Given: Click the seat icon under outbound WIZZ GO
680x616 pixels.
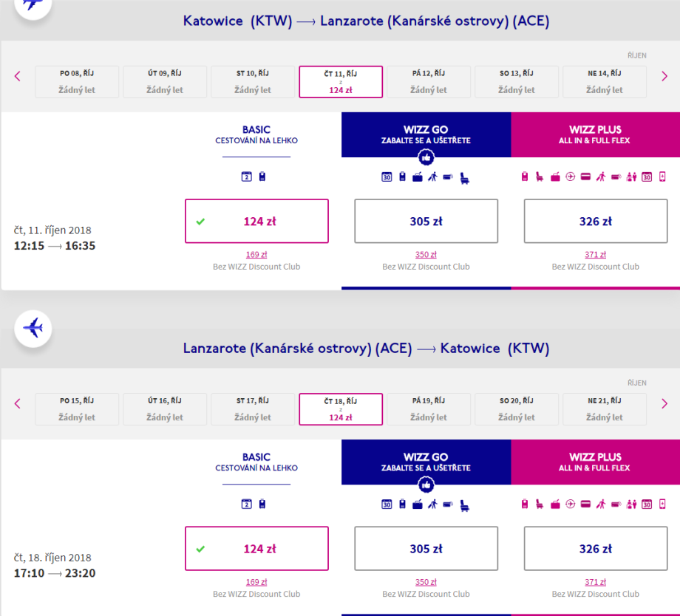Looking at the screenshot, I should (x=465, y=177).
